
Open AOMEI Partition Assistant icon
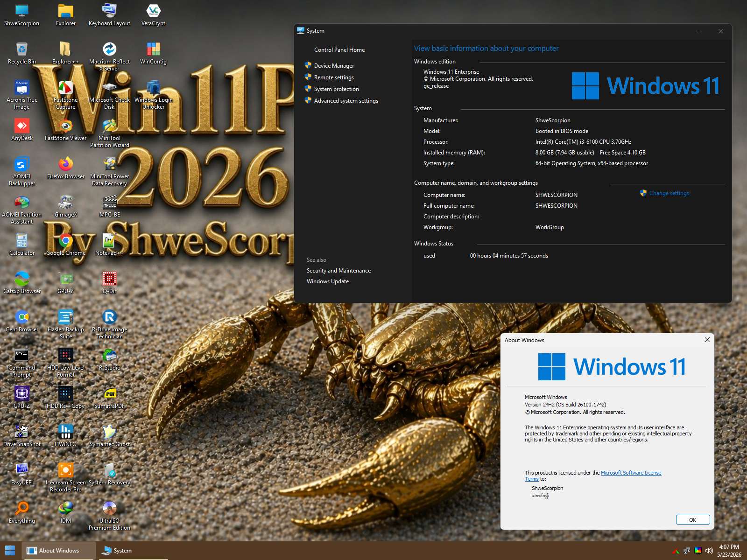coord(22,210)
